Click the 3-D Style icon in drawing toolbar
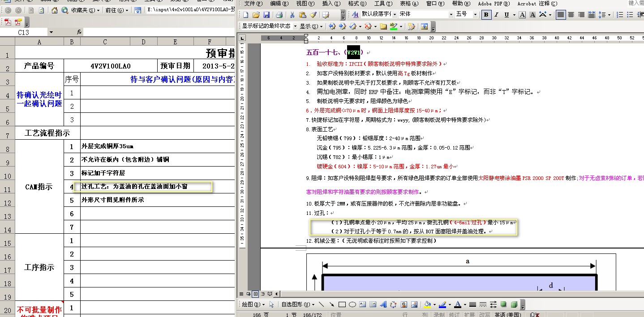The image size is (644, 317). coord(514,304)
